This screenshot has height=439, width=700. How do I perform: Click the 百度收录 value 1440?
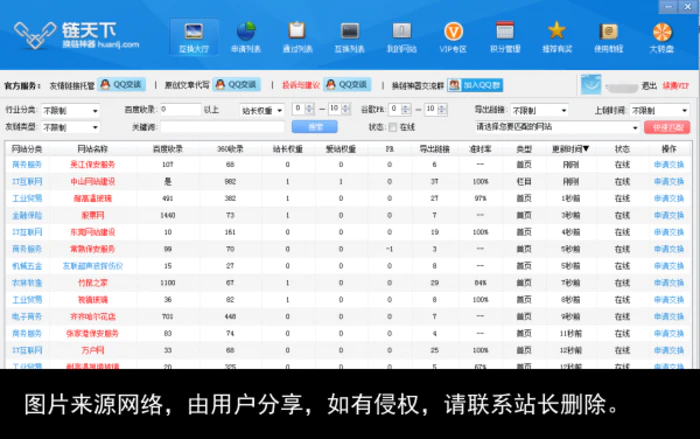tap(167, 215)
